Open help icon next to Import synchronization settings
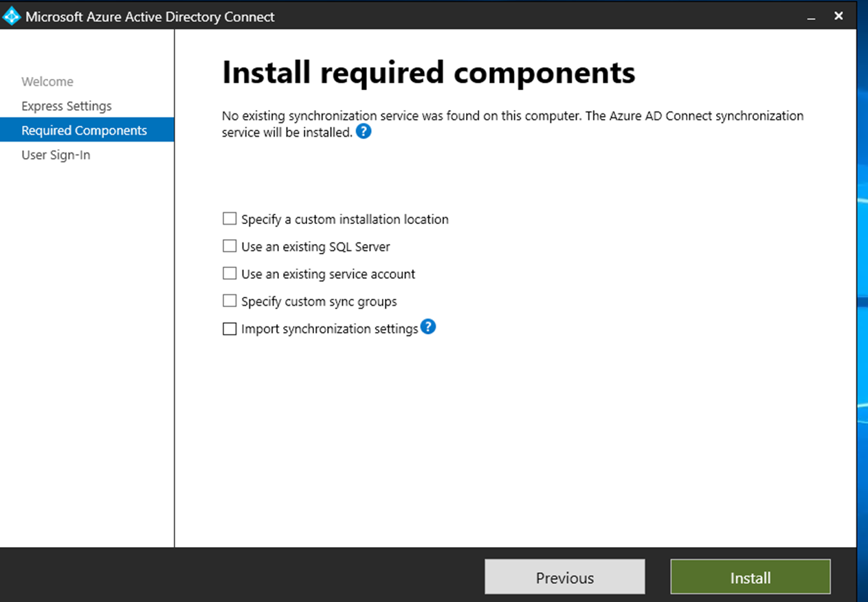The height and width of the screenshot is (602, 868). click(x=428, y=327)
